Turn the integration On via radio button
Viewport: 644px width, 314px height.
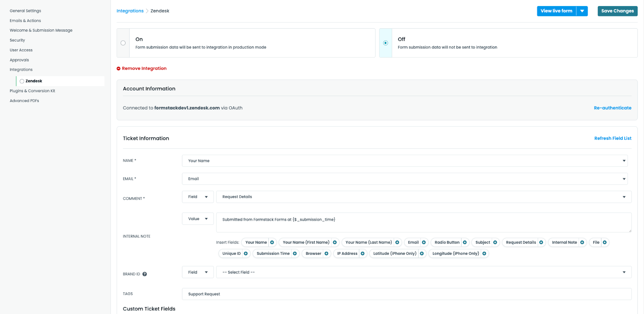coord(123,43)
